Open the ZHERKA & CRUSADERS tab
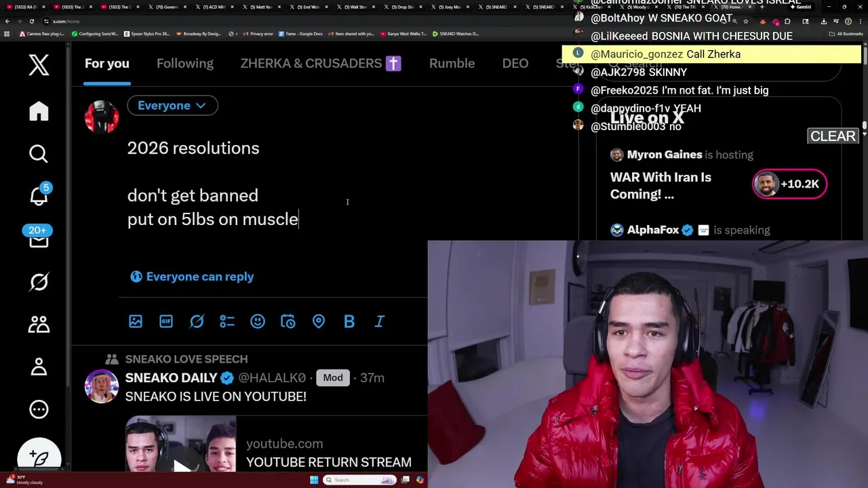Image resolution: width=868 pixels, height=488 pixels. point(321,63)
